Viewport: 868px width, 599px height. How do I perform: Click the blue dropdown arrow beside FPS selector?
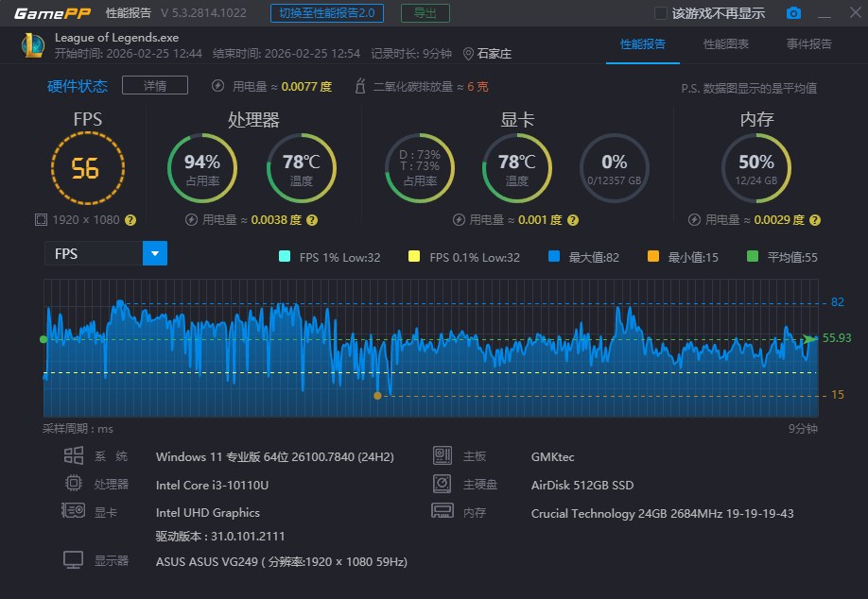pos(154,253)
